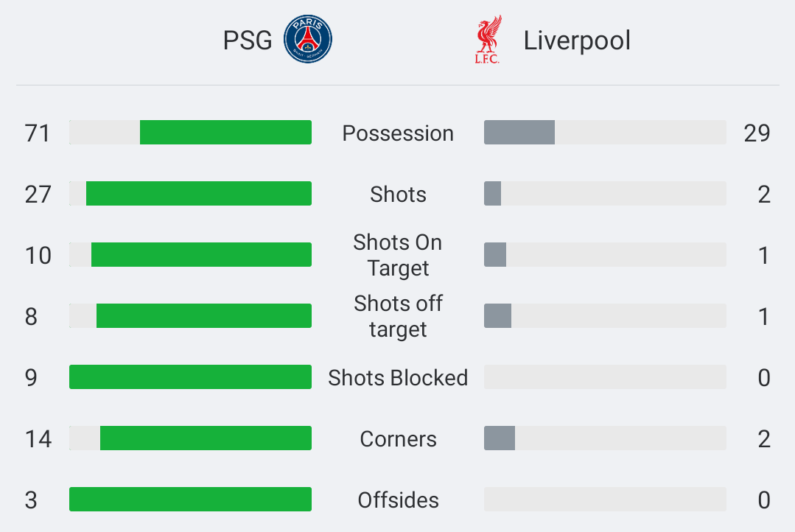Click PSG's Shots off target bar
The height and width of the screenshot is (532, 795).
[x=204, y=315]
